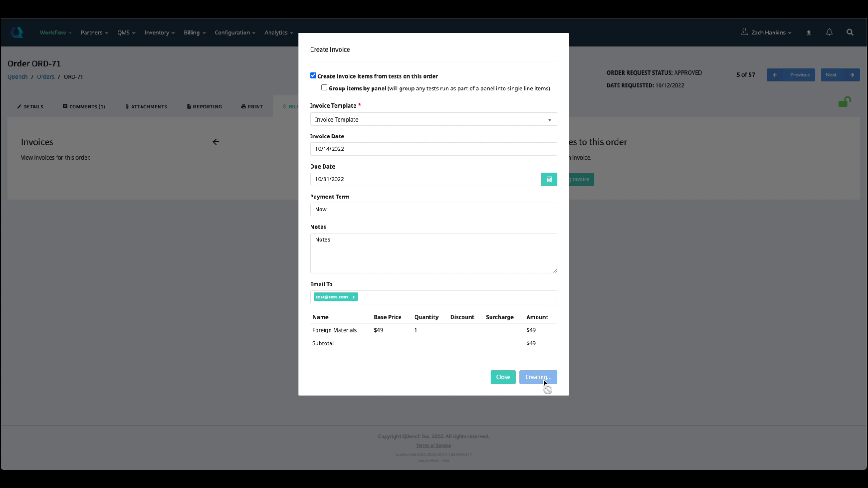
Task: Open the Due Date calendar picker
Action: tap(549, 179)
